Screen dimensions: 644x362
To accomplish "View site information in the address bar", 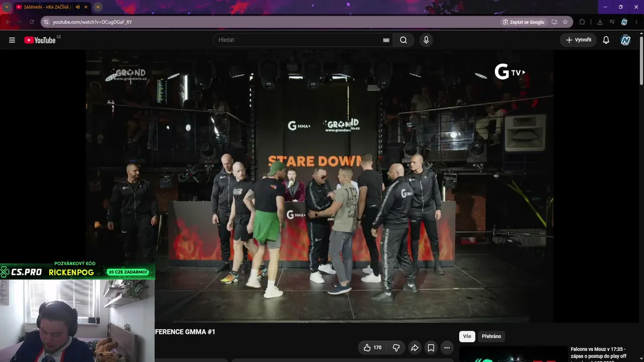I will (x=46, y=22).
